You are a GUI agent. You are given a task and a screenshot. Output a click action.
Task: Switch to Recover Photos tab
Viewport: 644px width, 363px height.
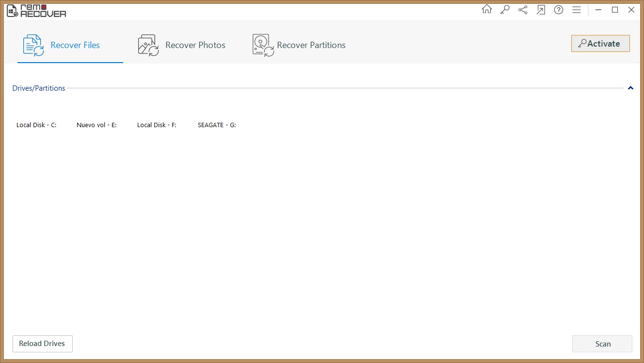[x=182, y=45]
